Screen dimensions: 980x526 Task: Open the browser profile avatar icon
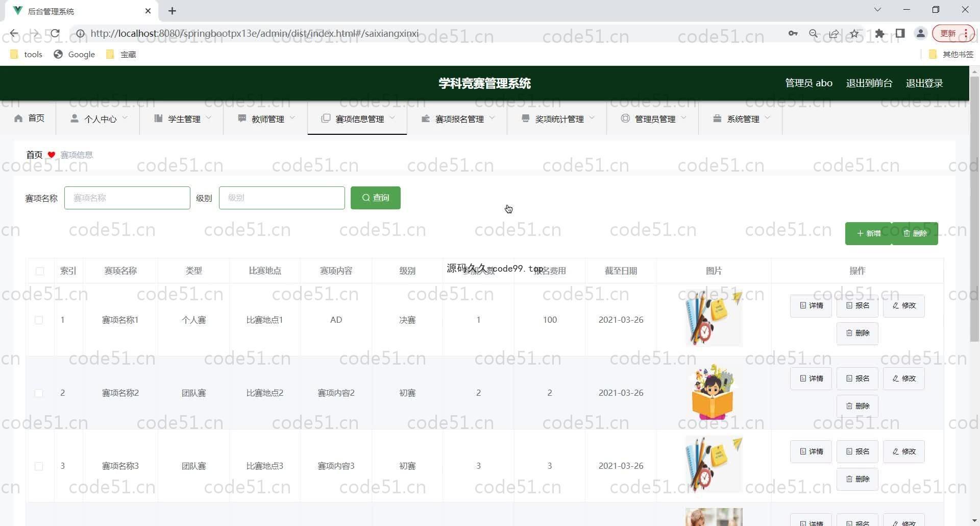(921, 34)
